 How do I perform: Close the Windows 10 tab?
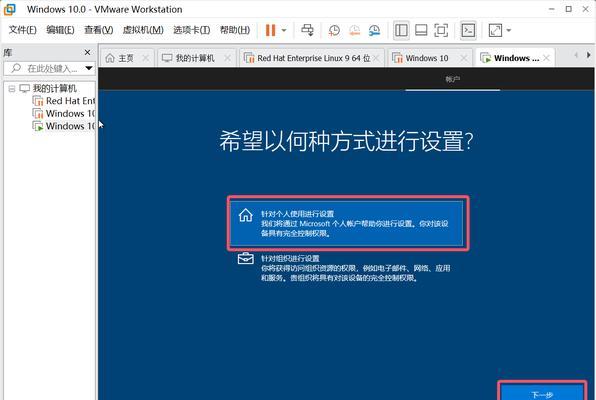click(x=464, y=58)
